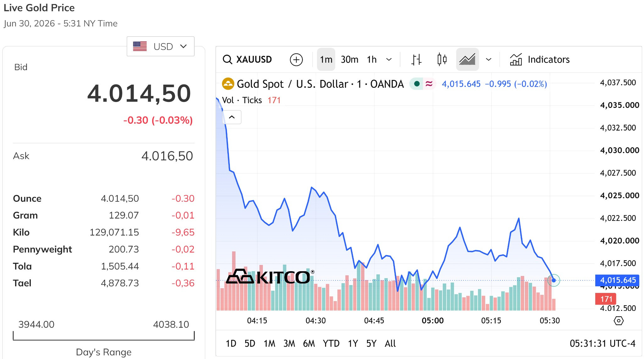Viewport: 644px width, 359px height.
Task: Toggle the green market status indicator
Action: tap(417, 84)
